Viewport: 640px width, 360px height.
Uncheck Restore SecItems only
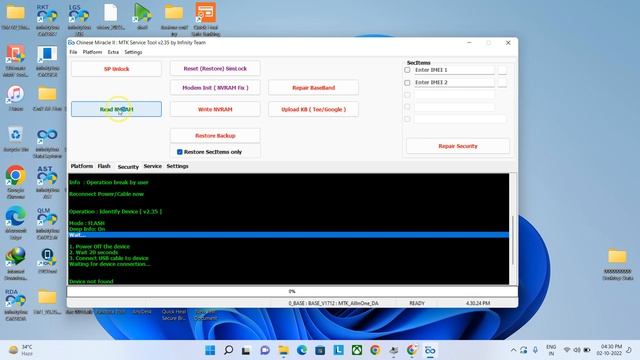click(180, 152)
